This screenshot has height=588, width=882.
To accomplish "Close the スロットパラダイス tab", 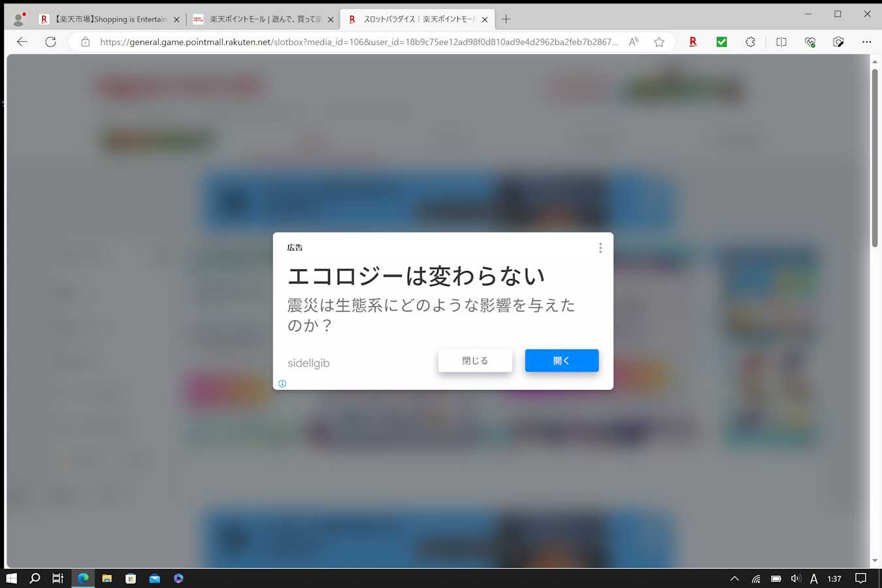I will [x=485, y=20].
